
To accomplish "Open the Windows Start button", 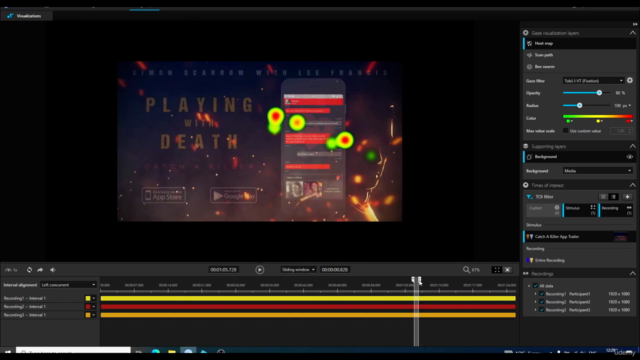I will click(7, 351).
